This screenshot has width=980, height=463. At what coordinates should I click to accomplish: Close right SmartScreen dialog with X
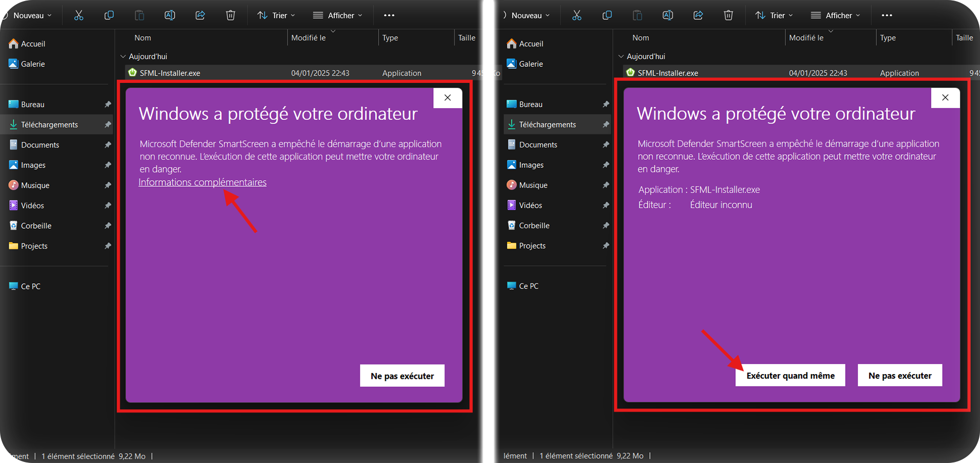pos(945,98)
